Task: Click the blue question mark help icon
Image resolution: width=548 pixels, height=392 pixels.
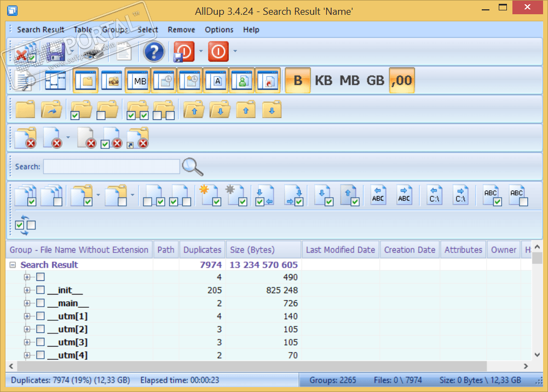Action: pos(154,52)
